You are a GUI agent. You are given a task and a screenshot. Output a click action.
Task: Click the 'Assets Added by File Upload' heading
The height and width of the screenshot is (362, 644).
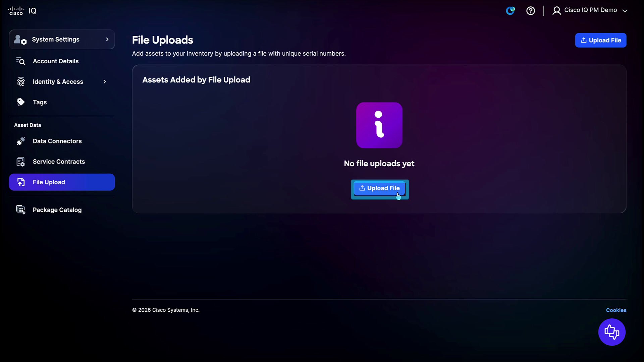coord(196,80)
